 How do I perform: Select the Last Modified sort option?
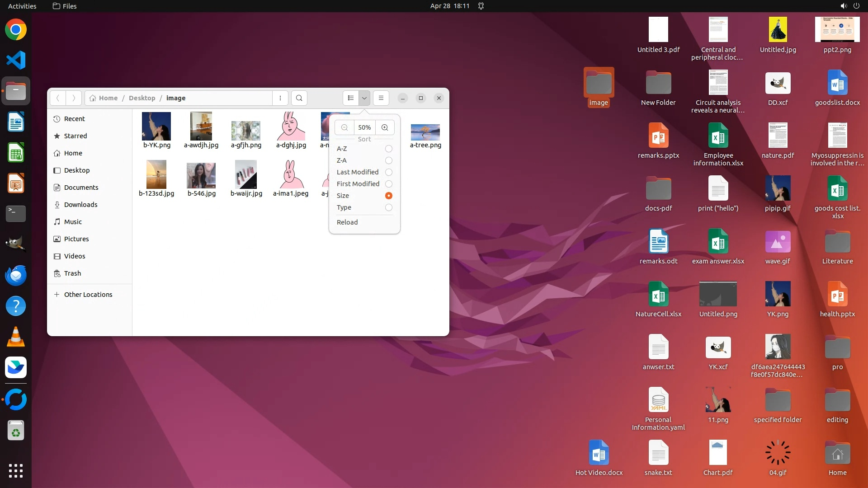pyautogui.click(x=358, y=172)
